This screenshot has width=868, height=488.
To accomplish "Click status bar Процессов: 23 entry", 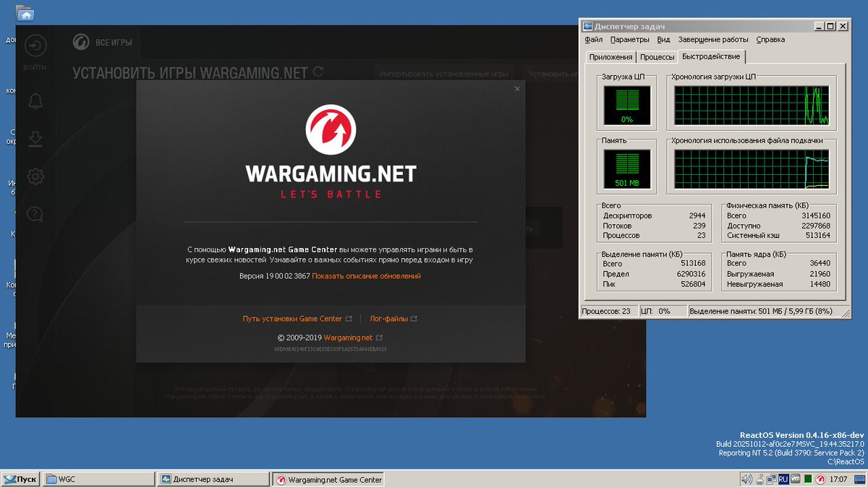I will (x=608, y=311).
